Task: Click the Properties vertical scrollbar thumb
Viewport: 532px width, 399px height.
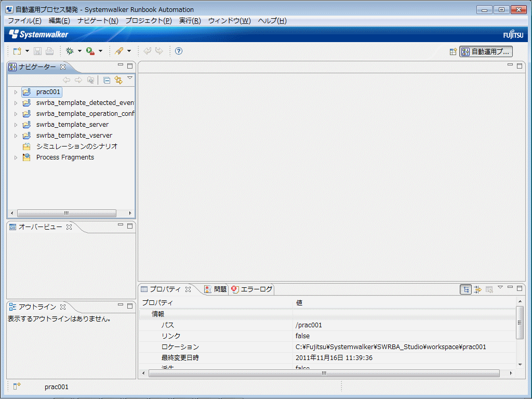Action: click(x=520, y=322)
